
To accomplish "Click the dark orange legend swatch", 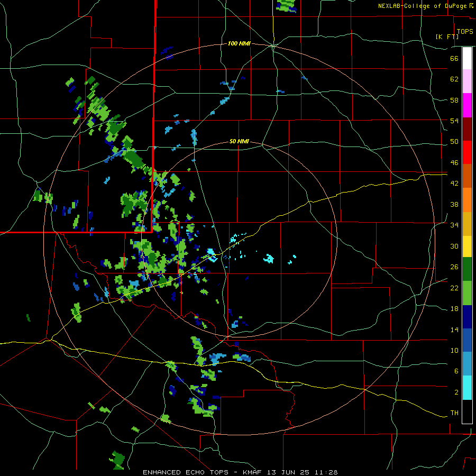I will click(x=467, y=176).
